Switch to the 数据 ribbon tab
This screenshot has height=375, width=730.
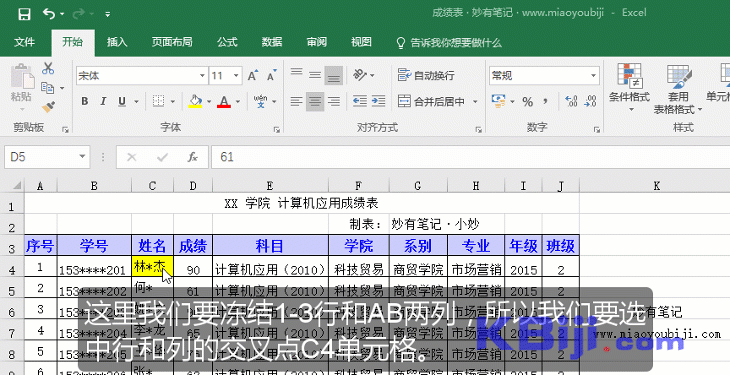(x=272, y=42)
